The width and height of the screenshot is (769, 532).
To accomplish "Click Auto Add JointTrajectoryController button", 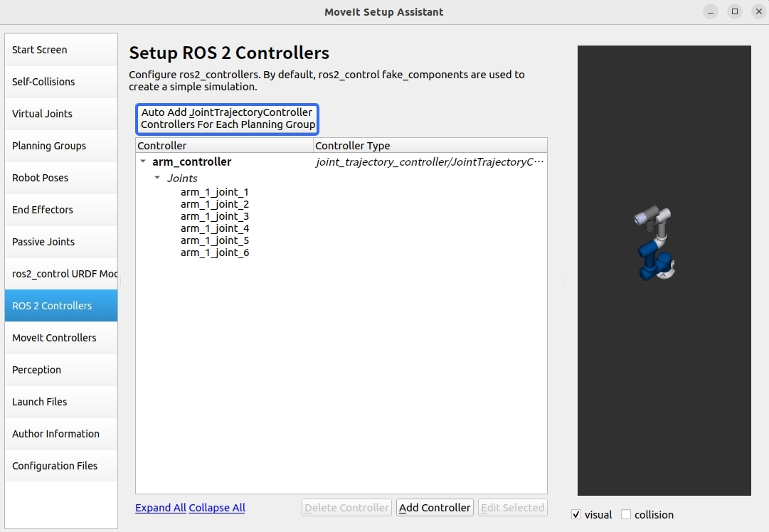I will (228, 119).
